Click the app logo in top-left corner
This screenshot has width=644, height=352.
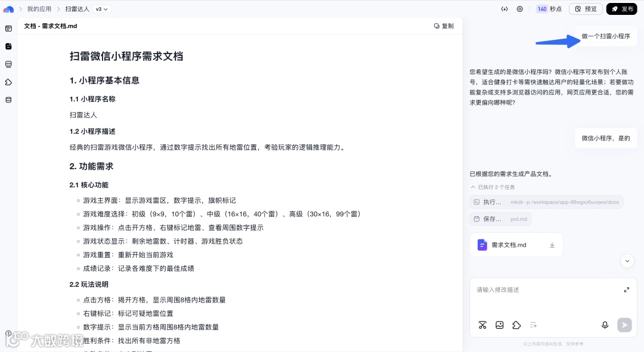(x=8, y=9)
